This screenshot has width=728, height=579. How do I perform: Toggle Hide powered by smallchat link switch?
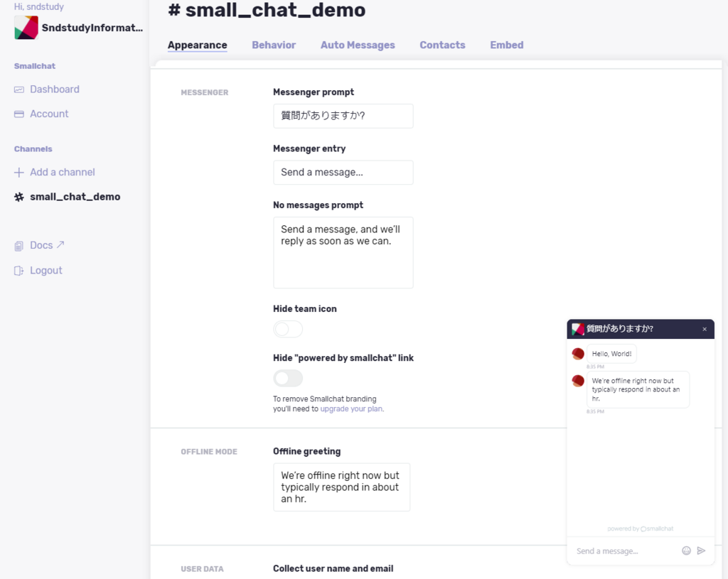(288, 379)
